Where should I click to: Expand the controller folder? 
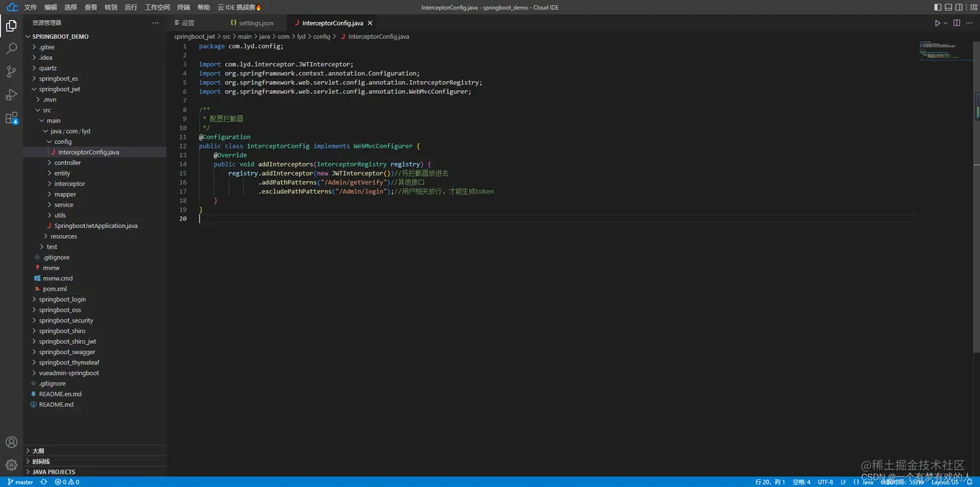[x=95, y=163]
